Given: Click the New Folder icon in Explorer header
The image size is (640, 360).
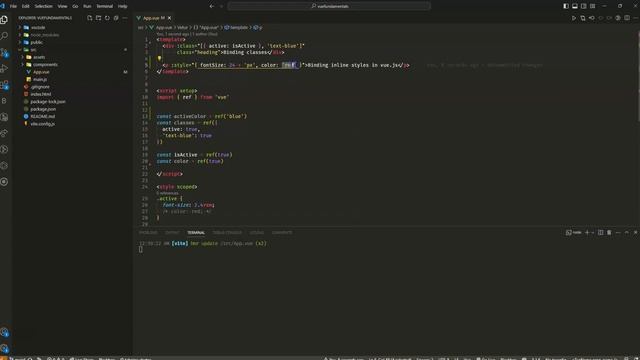Looking at the screenshot, I should pyautogui.click(x=98, y=18).
